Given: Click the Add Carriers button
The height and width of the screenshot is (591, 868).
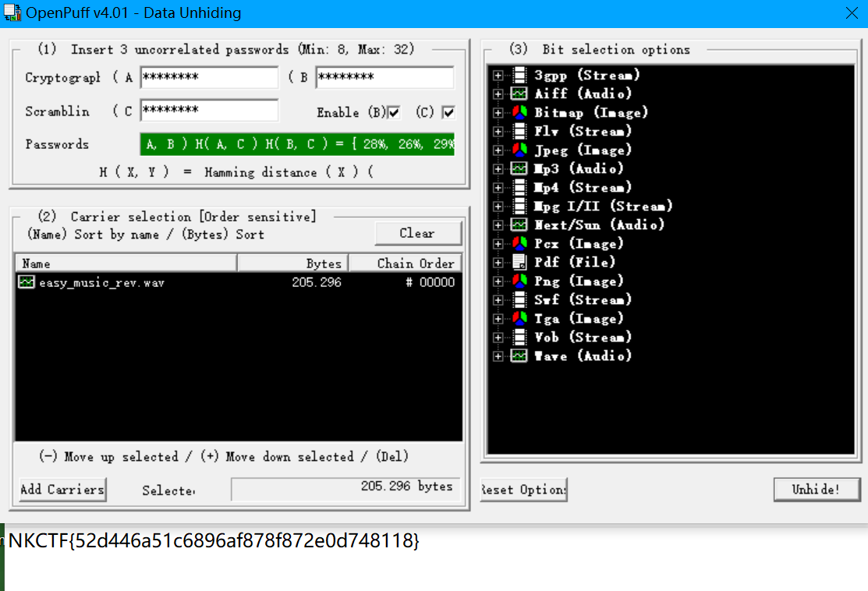Looking at the screenshot, I should 62,489.
